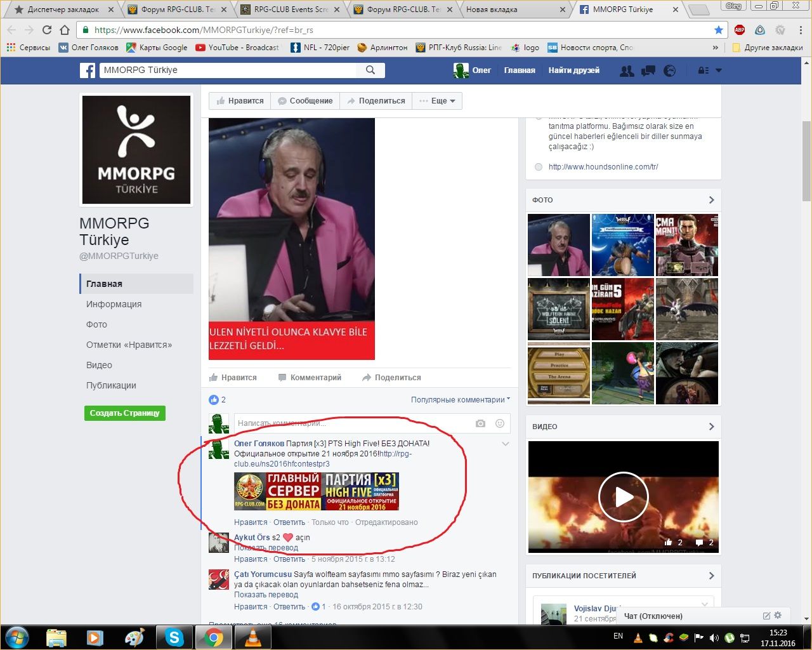Click the Поделиться button in the page action bar

[x=376, y=101]
